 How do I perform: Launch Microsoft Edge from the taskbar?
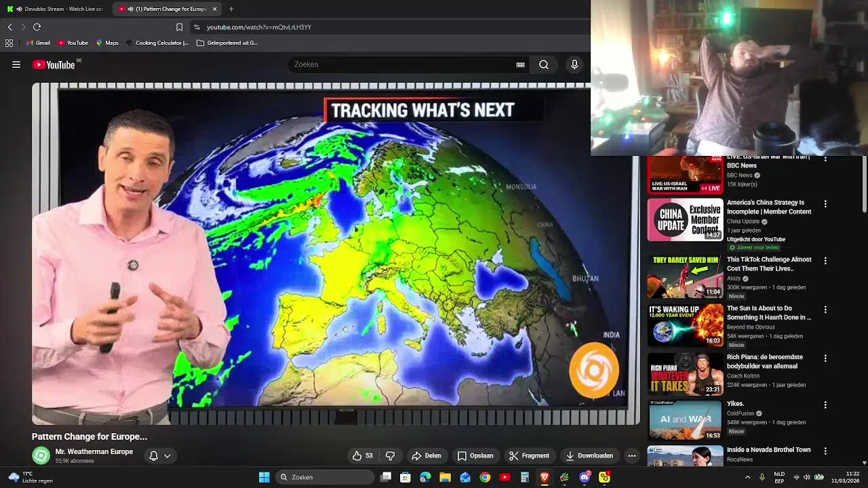425,477
